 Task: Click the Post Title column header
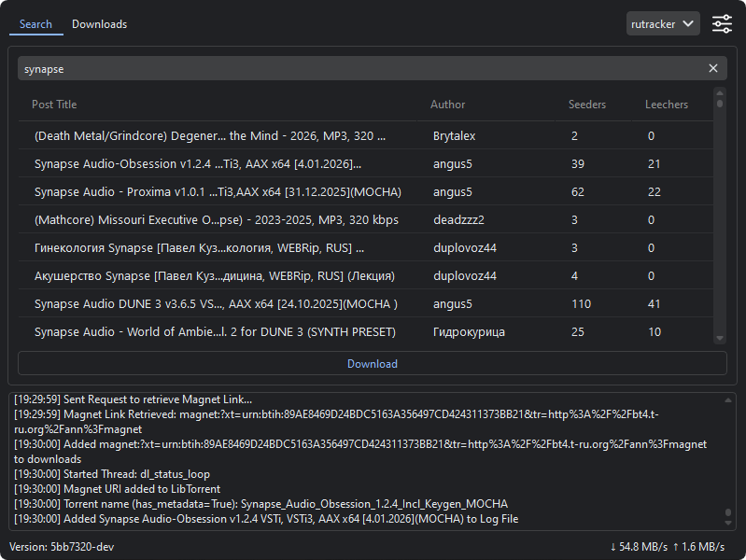54,105
